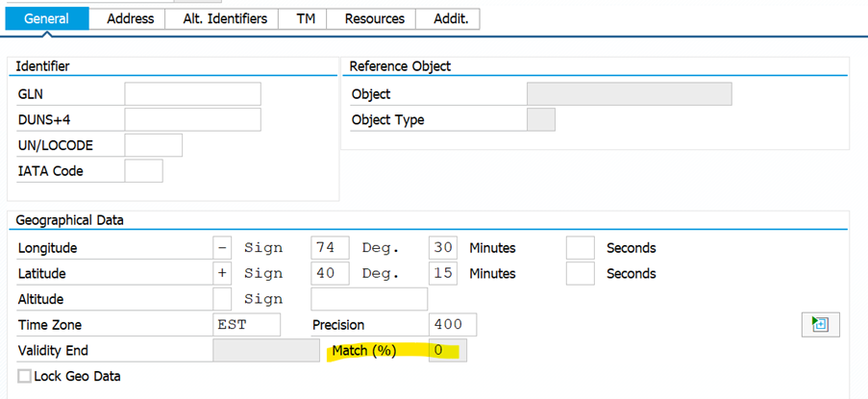Click the GLN input field

[192, 94]
